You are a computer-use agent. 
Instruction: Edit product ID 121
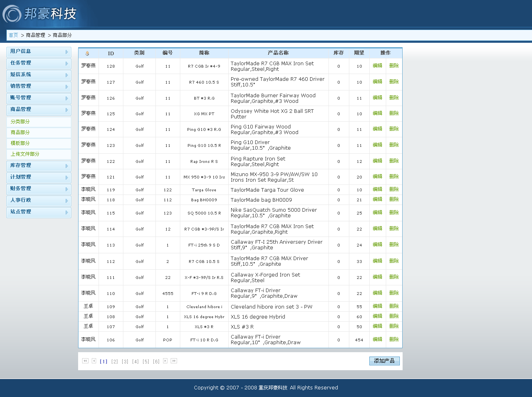tap(377, 176)
